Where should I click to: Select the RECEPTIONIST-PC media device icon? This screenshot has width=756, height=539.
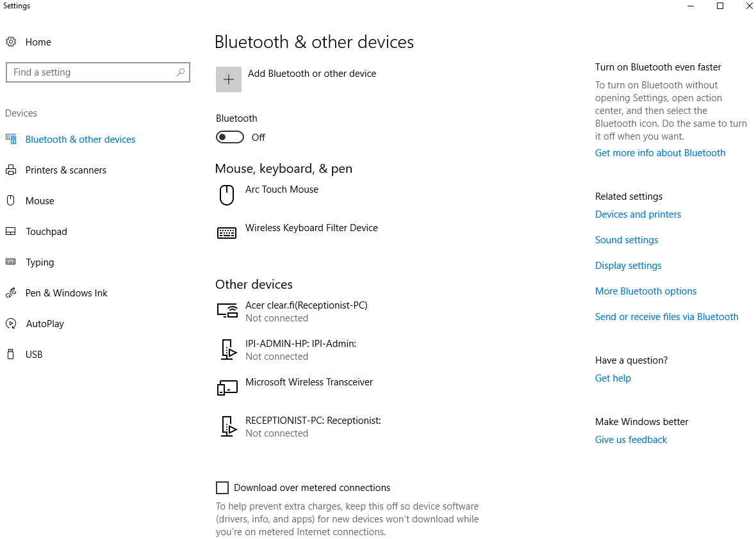point(228,426)
